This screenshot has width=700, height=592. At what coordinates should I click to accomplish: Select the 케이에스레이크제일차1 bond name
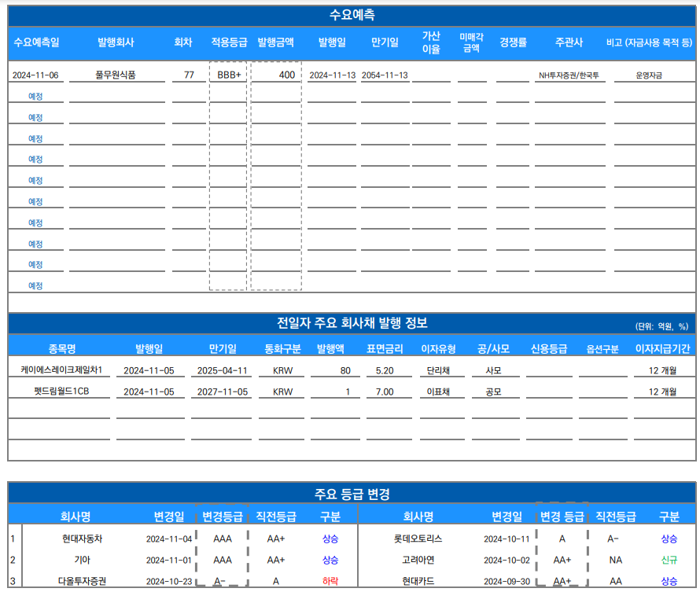[x=61, y=370]
